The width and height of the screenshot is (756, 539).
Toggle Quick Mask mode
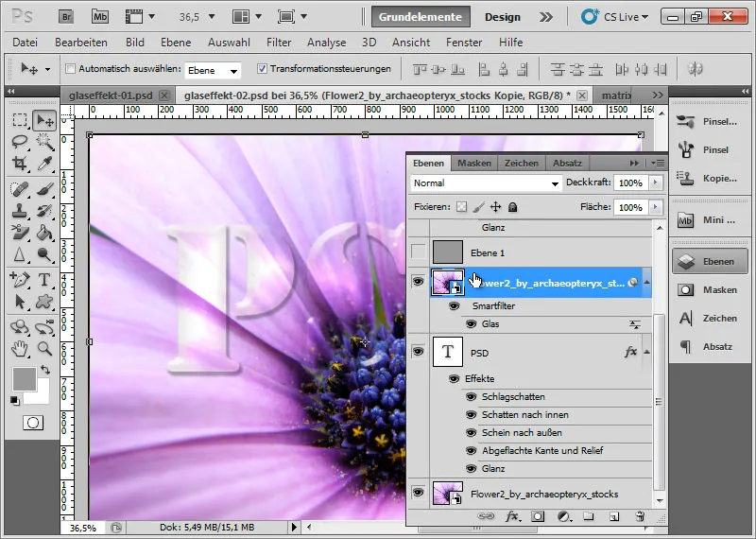[33, 423]
